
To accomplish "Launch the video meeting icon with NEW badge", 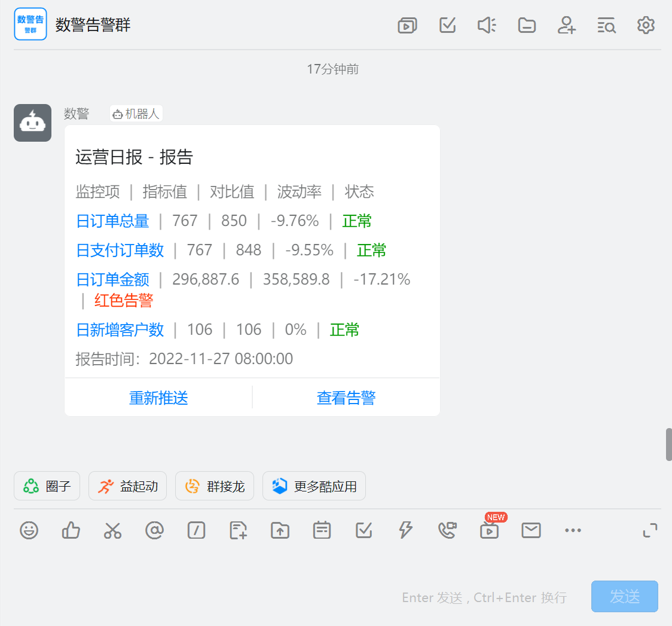I will 489,530.
